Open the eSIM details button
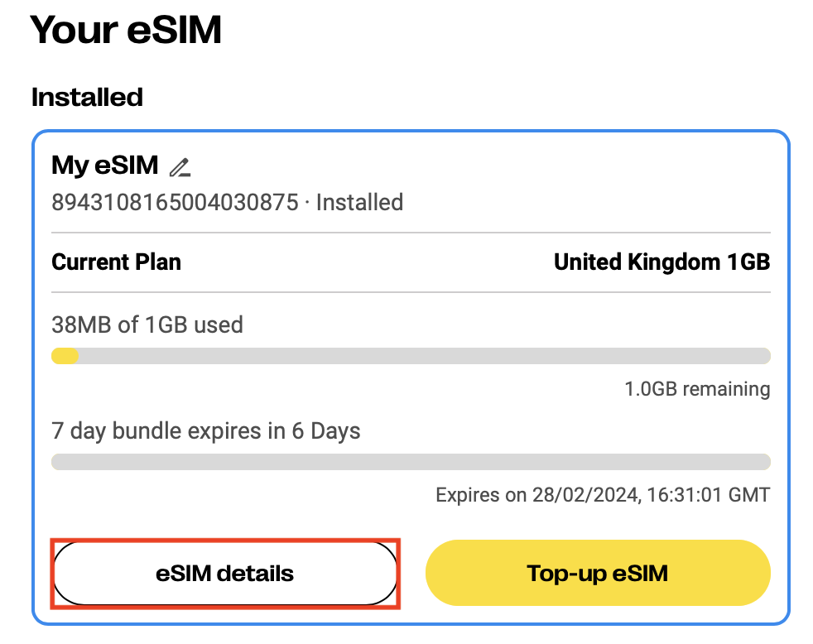813x644 pixels. coord(225,573)
